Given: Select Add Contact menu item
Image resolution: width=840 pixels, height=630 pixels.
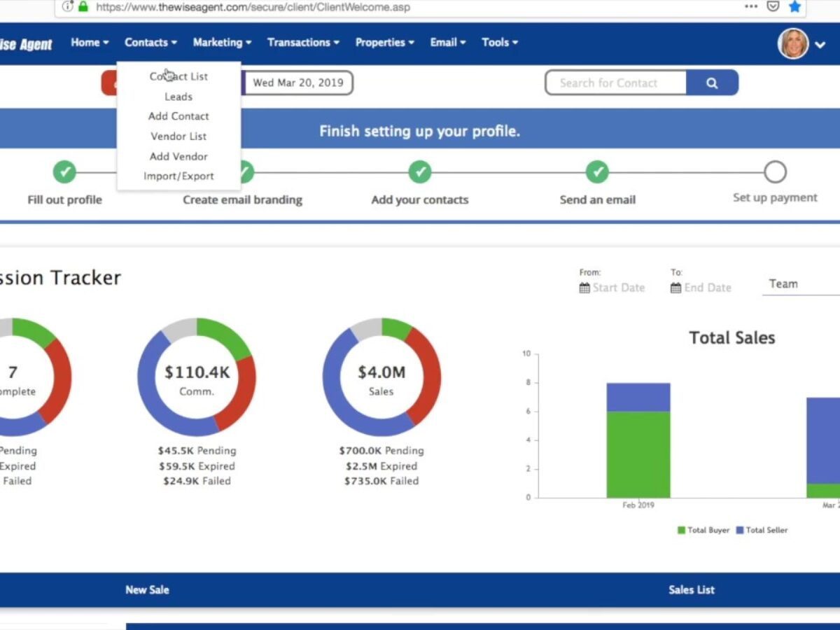Looking at the screenshot, I should click(178, 116).
